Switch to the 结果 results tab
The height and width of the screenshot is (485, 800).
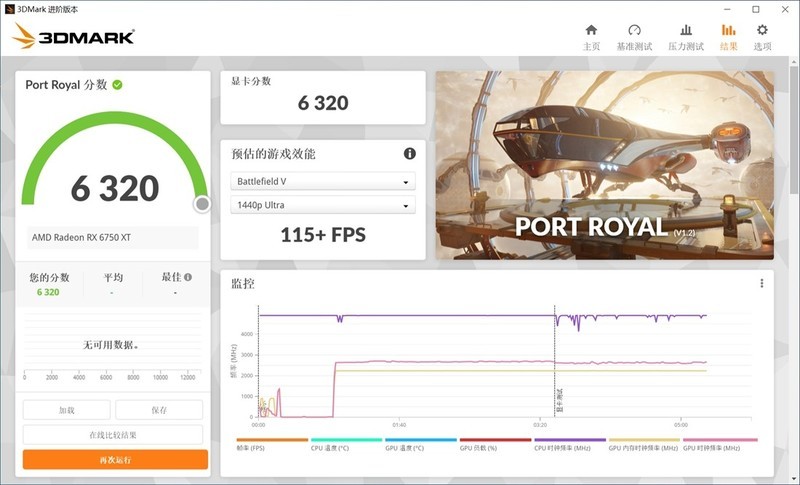(x=729, y=38)
